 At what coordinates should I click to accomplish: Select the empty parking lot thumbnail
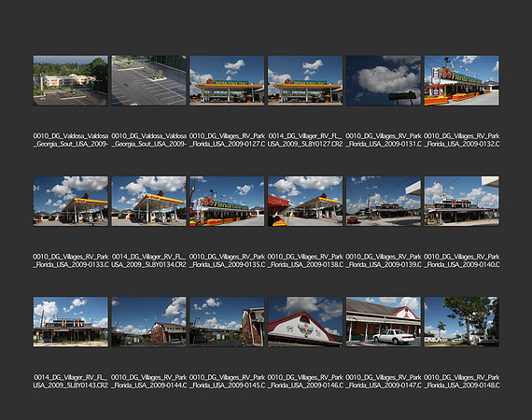[149, 81]
